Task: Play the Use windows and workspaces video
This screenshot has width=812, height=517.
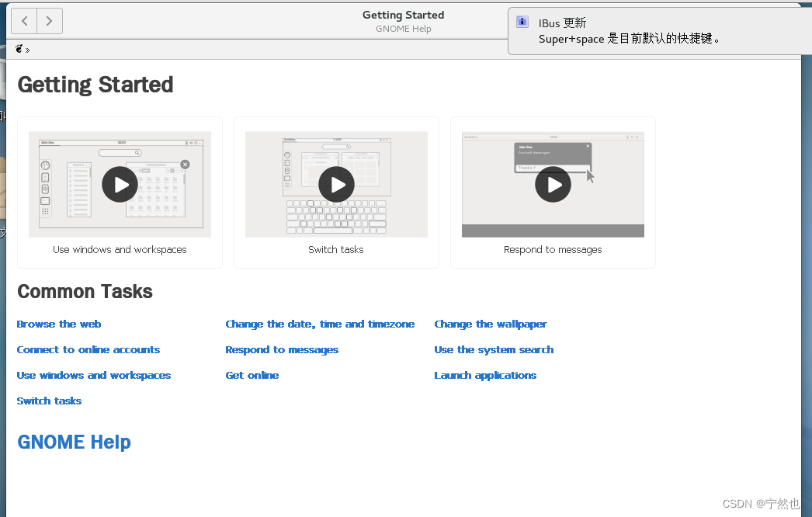Action: tap(120, 185)
